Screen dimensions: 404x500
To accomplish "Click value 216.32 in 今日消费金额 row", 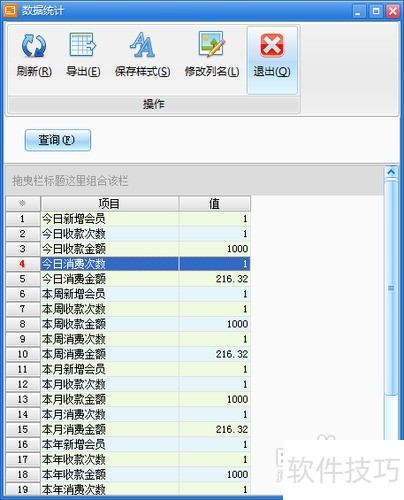I will pyautogui.click(x=232, y=279).
